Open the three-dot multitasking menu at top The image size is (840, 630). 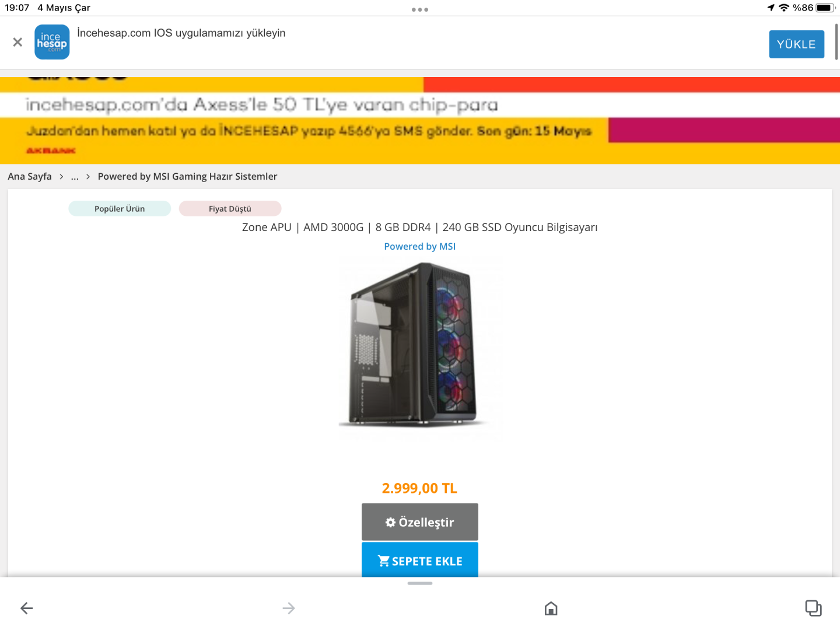click(420, 9)
